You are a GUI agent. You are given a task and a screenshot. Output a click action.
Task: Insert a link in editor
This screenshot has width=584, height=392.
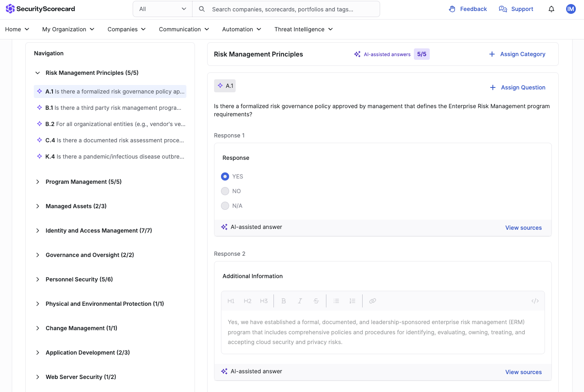point(372,301)
